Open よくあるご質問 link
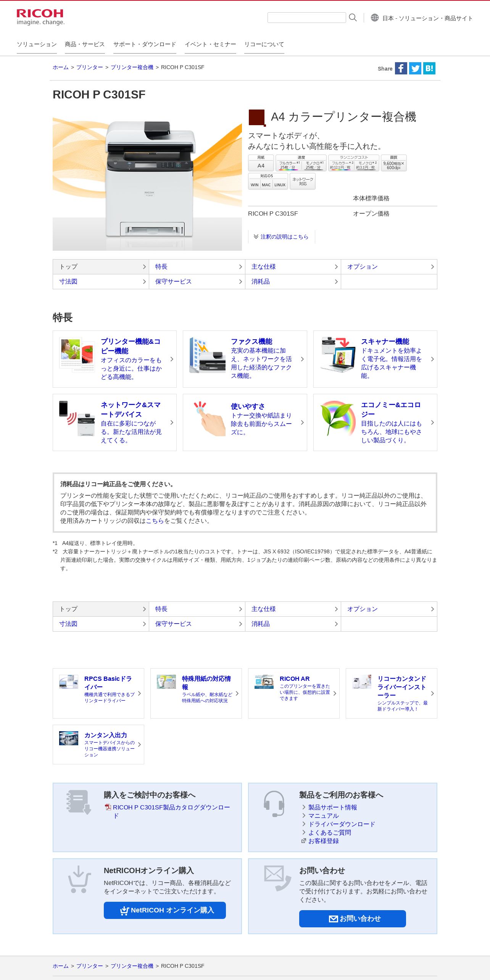This screenshot has width=490, height=980. point(330,832)
